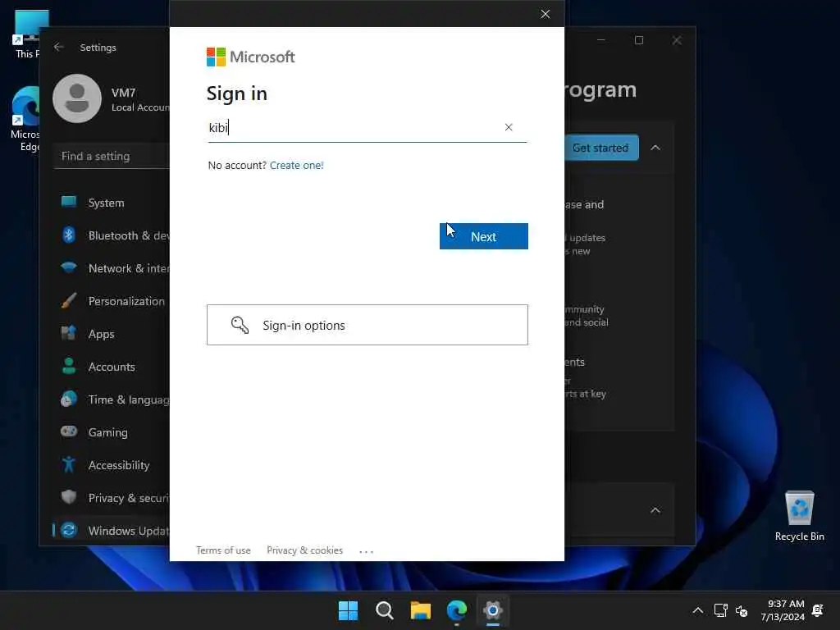Click the Accounts person icon
This screenshot has height=630, width=840.
pyautogui.click(x=69, y=365)
